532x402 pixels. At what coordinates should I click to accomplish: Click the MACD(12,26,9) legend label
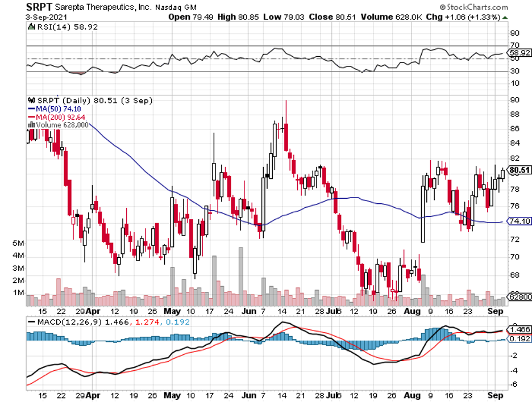[69, 322]
